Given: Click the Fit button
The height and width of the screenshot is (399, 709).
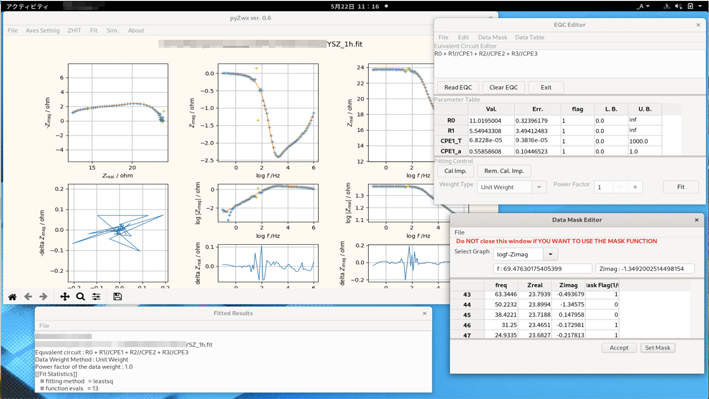Looking at the screenshot, I should (681, 187).
